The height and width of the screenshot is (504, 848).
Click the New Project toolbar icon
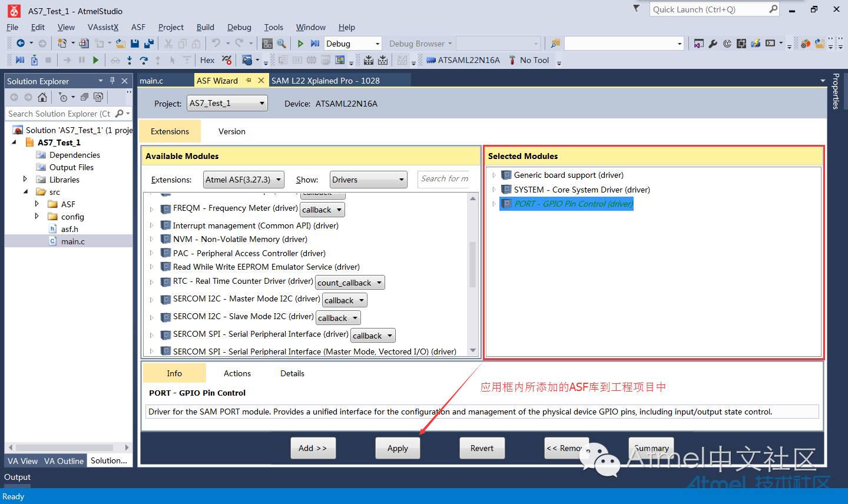[x=62, y=43]
